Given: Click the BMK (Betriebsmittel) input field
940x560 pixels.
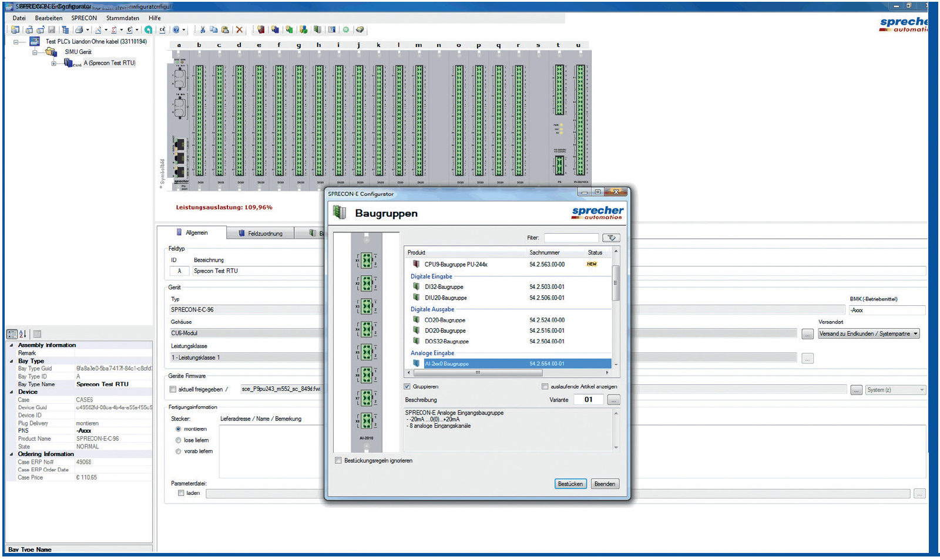Looking at the screenshot, I should click(x=887, y=310).
